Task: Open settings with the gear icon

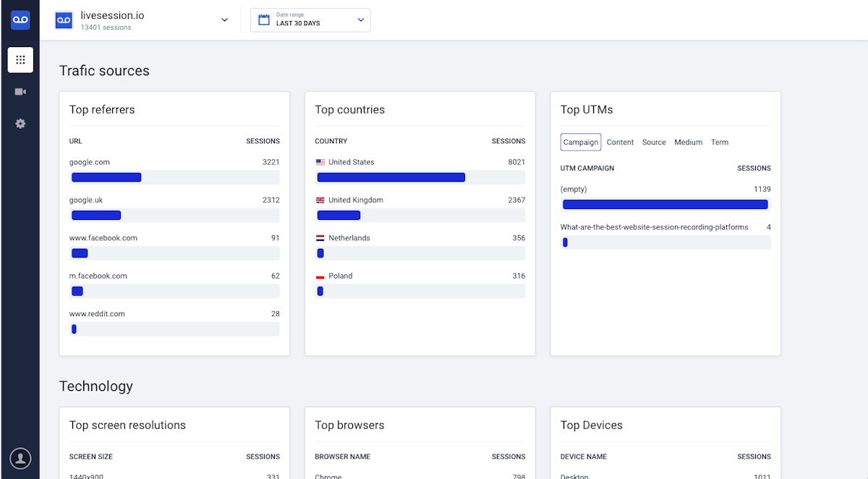Action: [x=20, y=124]
